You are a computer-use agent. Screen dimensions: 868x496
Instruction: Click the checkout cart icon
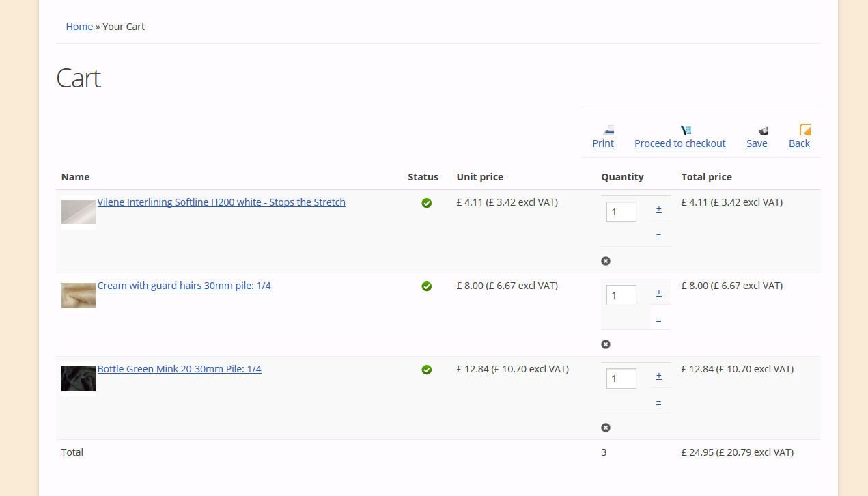pyautogui.click(x=686, y=130)
